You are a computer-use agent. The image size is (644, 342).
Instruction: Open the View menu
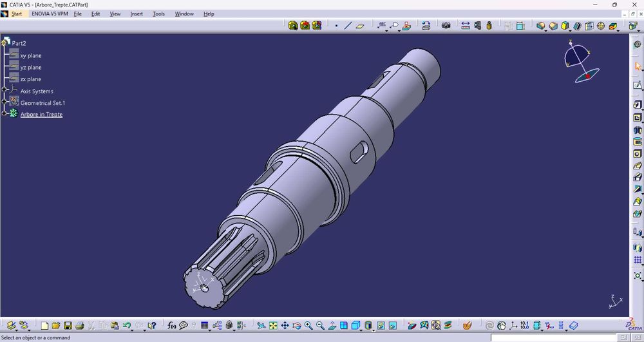pos(115,14)
